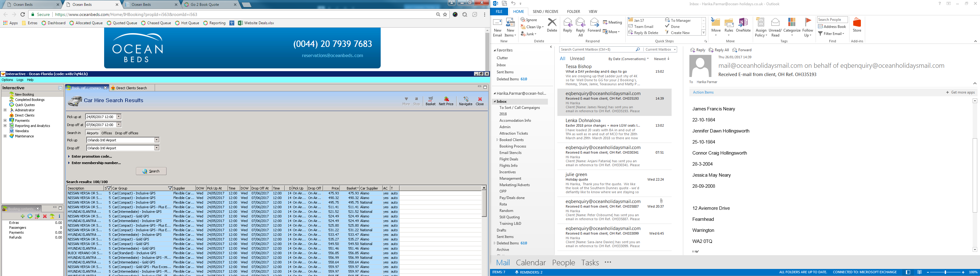Image resolution: width=980 pixels, height=276 pixels.
Task: Click the Meeting button in Respond group
Action: (612, 22)
